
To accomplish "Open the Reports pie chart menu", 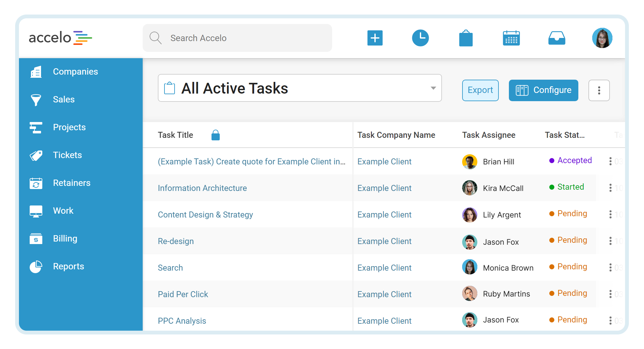I will (68, 266).
